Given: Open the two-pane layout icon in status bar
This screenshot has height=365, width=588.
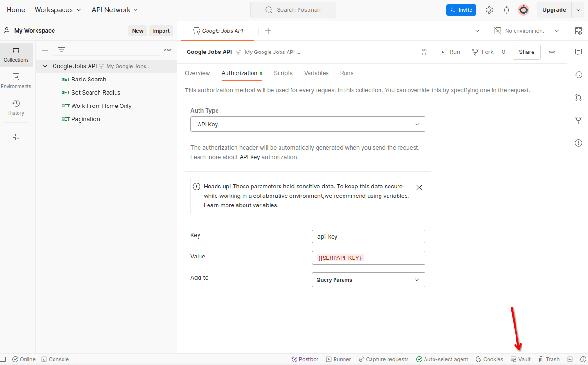Looking at the screenshot, I should pyautogui.click(x=570, y=359).
